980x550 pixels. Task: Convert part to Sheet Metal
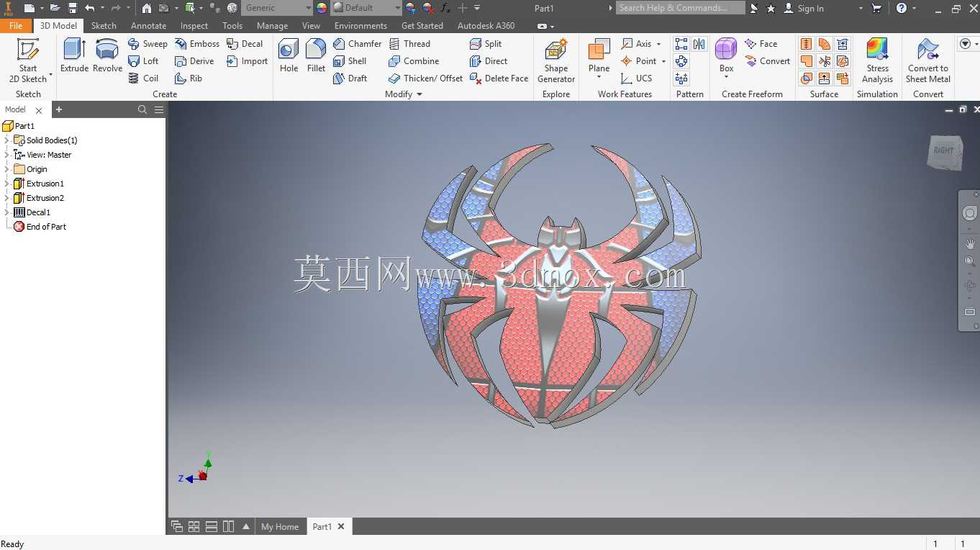[x=928, y=61]
